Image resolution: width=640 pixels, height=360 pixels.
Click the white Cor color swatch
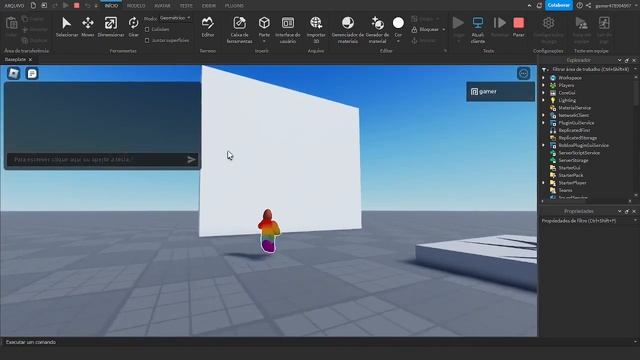point(398,23)
